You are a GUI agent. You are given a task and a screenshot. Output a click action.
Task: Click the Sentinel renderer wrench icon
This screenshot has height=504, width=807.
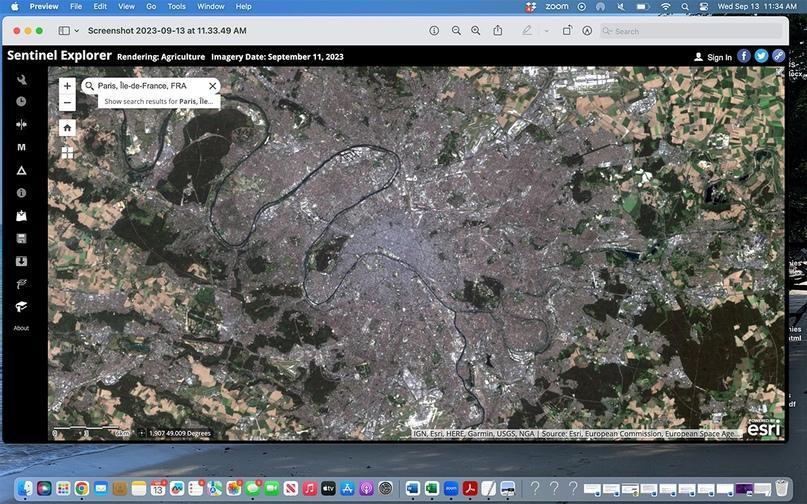point(21,79)
